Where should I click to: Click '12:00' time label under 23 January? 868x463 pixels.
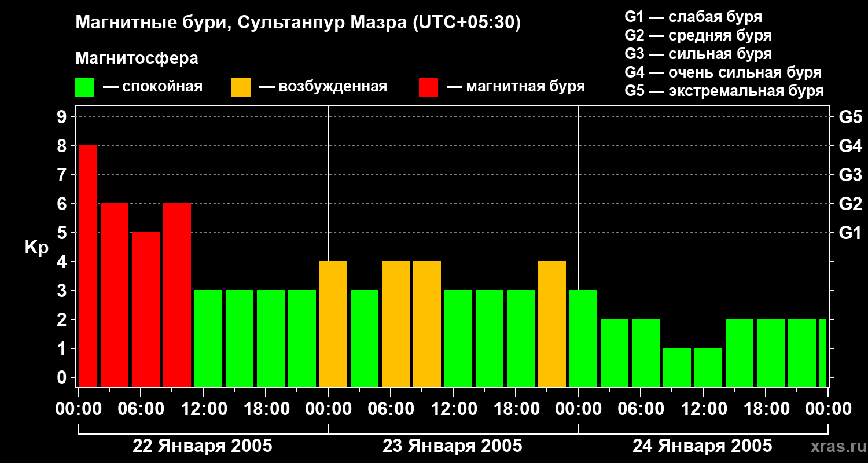[453, 409]
